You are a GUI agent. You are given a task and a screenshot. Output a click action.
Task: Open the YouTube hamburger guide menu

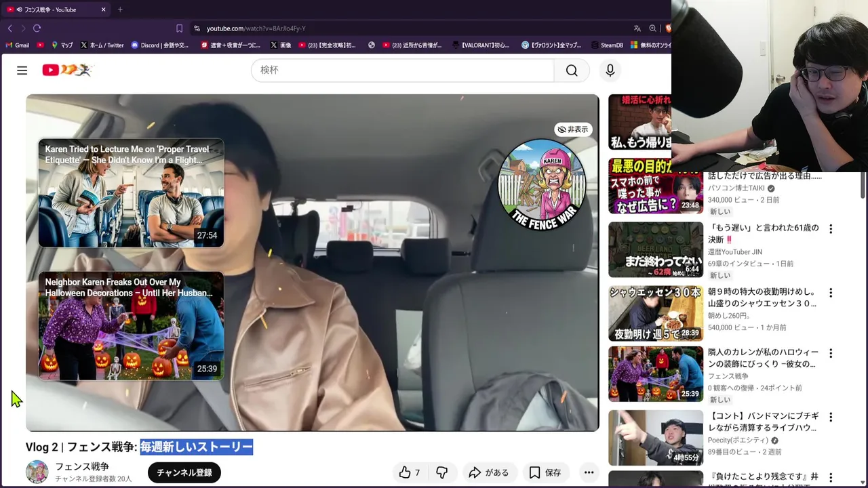[x=22, y=70]
